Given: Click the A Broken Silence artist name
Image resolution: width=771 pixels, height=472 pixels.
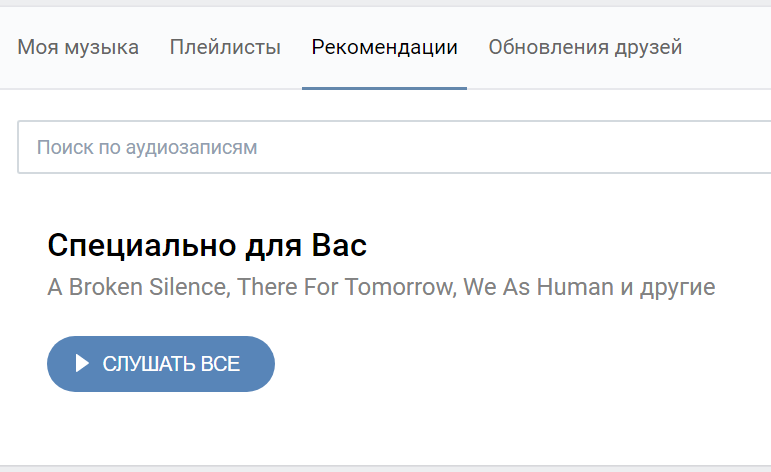Looking at the screenshot, I should coord(137,287).
